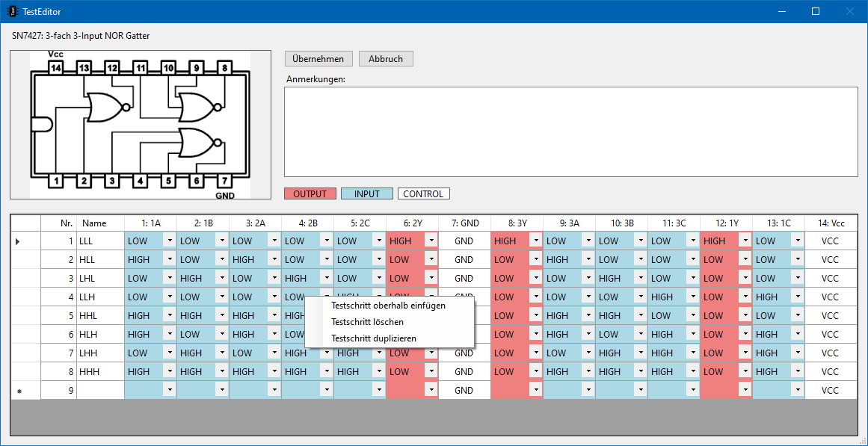The height and width of the screenshot is (446, 868).
Task: Expand the 2Y dropdown in row 1 LLL
Action: [x=431, y=241]
